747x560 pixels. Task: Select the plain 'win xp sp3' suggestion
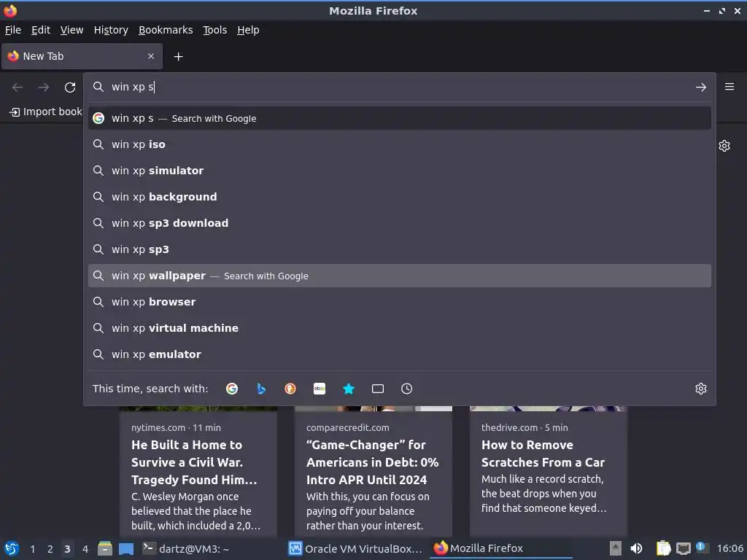pyautogui.click(x=400, y=249)
